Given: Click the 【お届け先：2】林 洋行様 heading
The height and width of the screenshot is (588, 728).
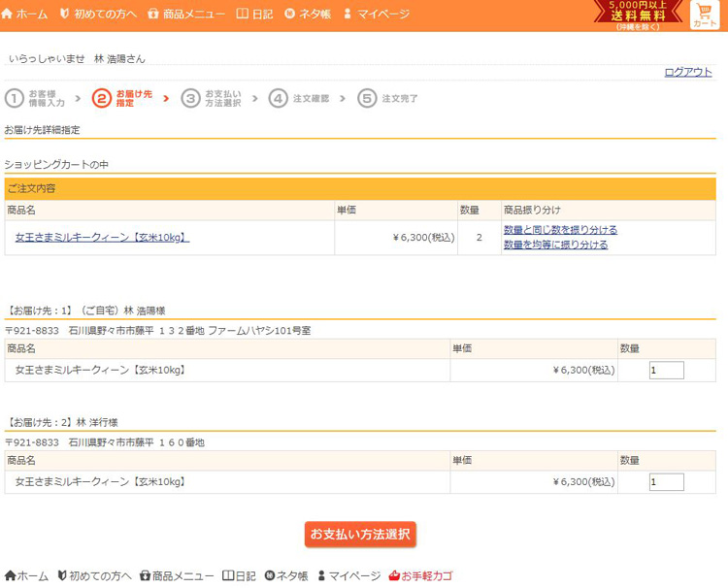Looking at the screenshot, I should pyautogui.click(x=62, y=422).
